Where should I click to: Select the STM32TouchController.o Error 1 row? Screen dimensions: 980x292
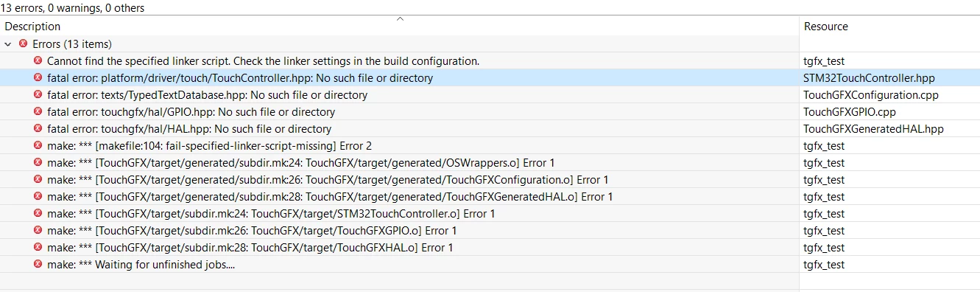coord(490,214)
